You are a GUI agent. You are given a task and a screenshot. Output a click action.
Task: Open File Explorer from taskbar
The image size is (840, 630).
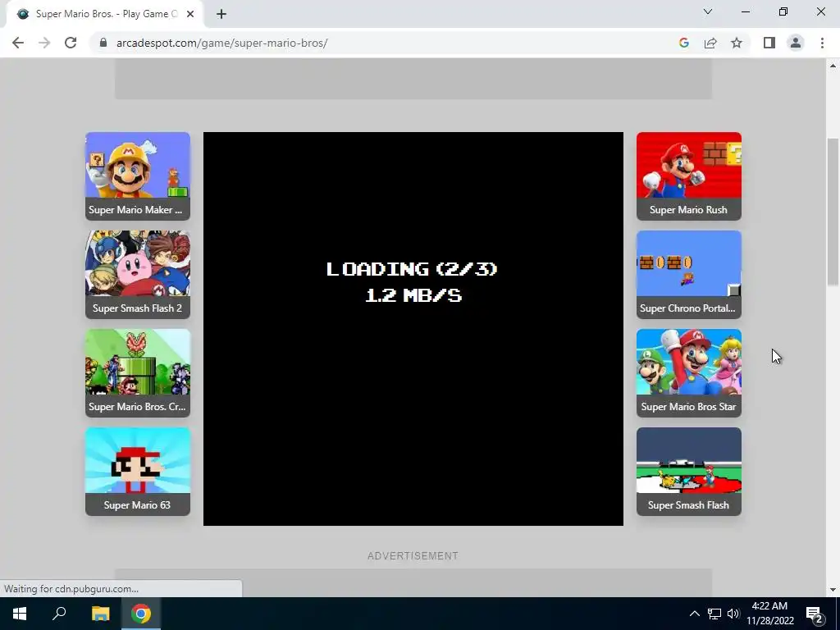pyautogui.click(x=100, y=614)
